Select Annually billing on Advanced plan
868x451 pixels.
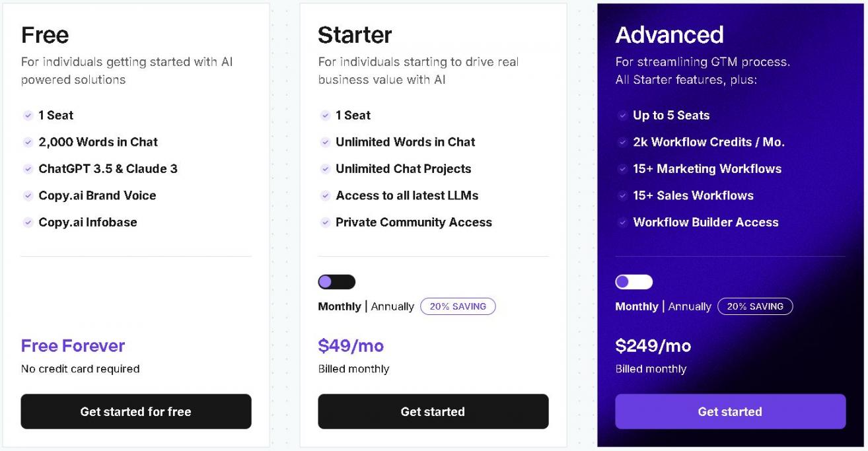[690, 306]
